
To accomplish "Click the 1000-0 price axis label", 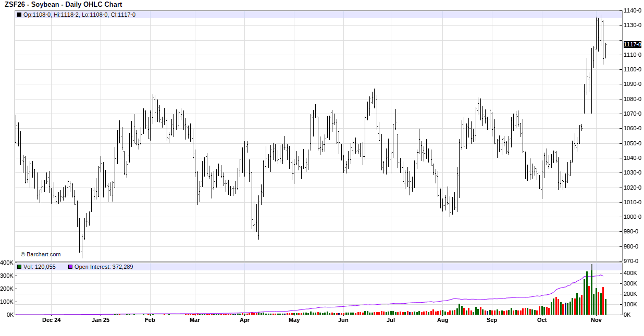I will [633, 217].
